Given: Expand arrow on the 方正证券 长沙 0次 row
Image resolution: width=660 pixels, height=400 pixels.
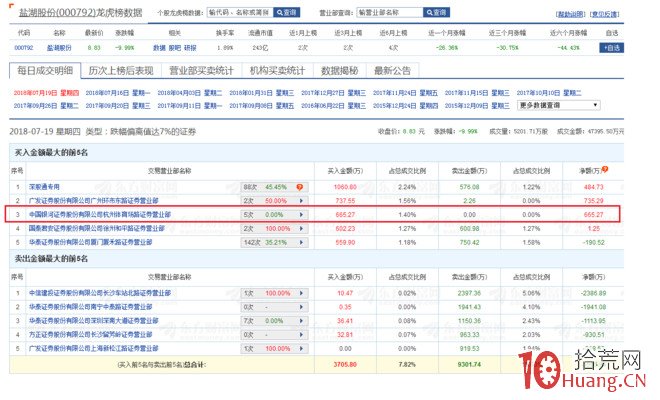Looking at the screenshot, I should click(x=301, y=335).
